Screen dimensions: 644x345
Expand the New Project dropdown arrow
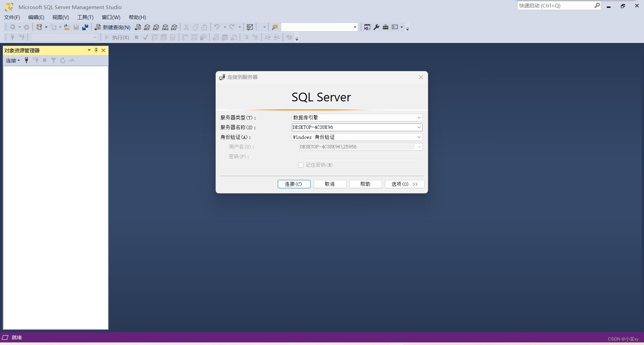click(46, 27)
